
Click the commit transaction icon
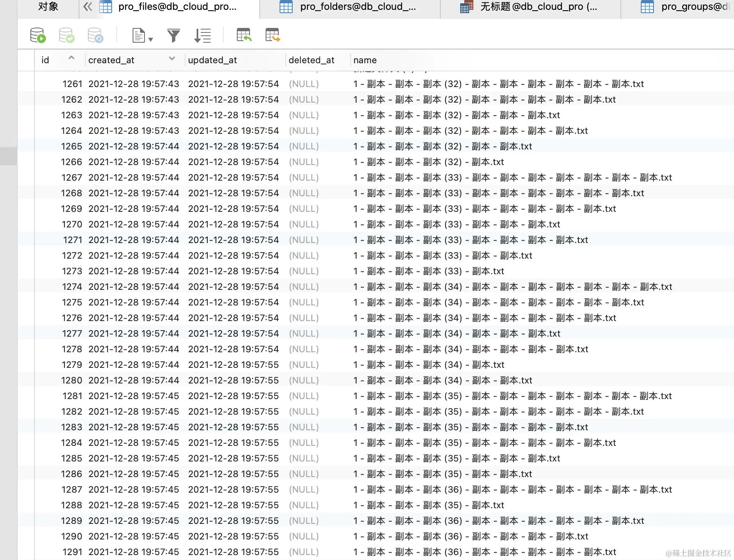67,35
